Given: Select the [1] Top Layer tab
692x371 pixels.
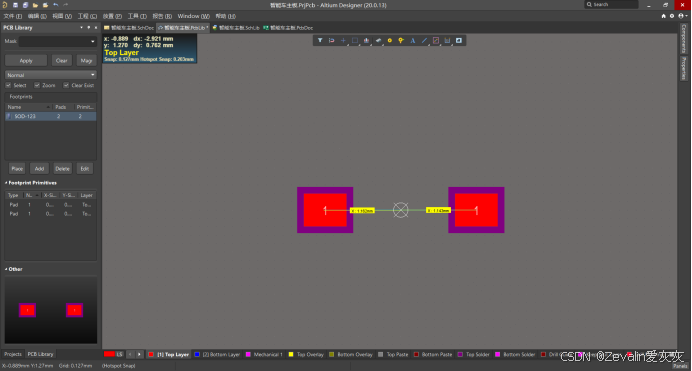Looking at the screenshot, I should 169,354.
